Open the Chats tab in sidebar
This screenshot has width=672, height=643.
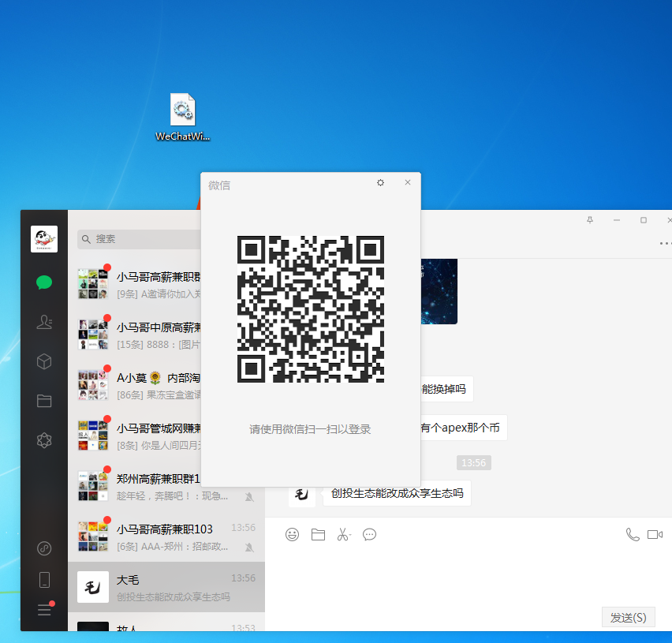click(x=44, y=282)
